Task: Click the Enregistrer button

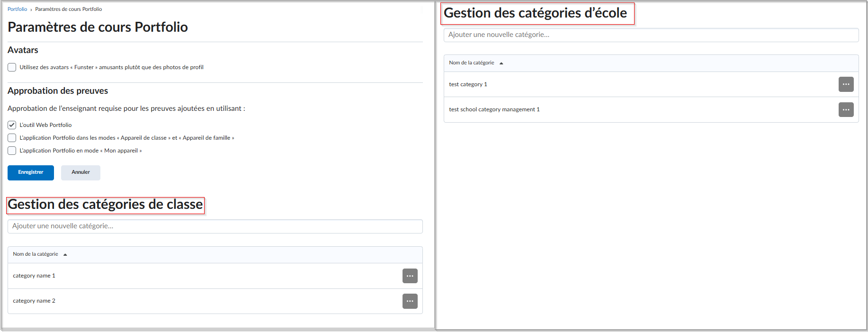Action: pos(31,172)
